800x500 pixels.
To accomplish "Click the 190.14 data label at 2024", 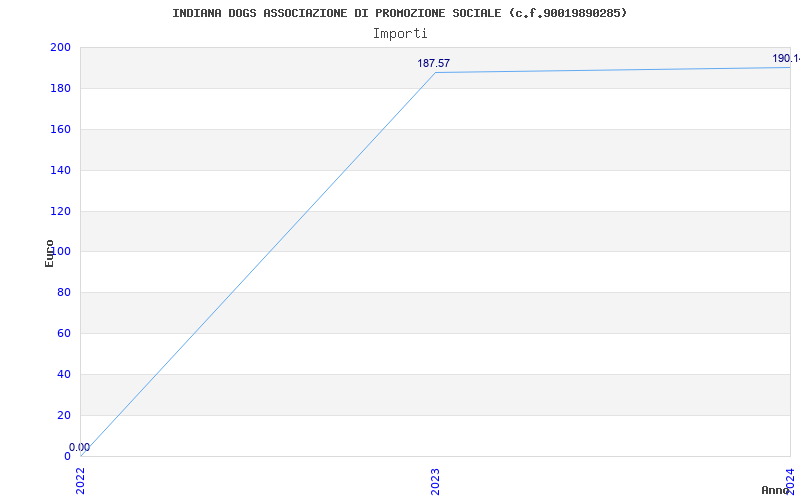I will 786,59.
